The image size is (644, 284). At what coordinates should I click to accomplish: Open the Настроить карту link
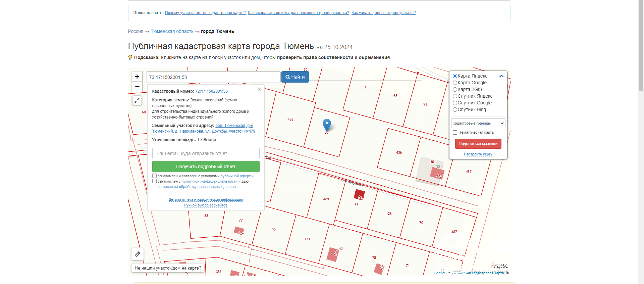pyautogui.click(x=478, y=154)
